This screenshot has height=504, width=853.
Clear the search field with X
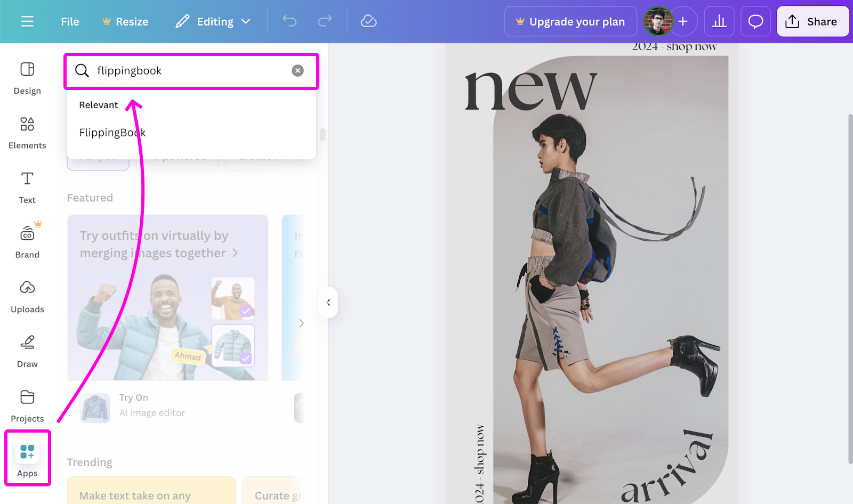tap(297, 70)
